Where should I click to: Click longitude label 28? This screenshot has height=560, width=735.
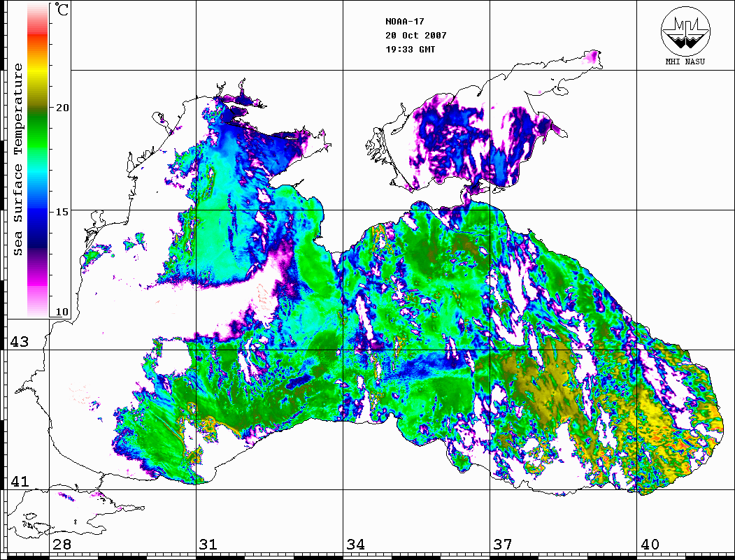tap(62, 544)
